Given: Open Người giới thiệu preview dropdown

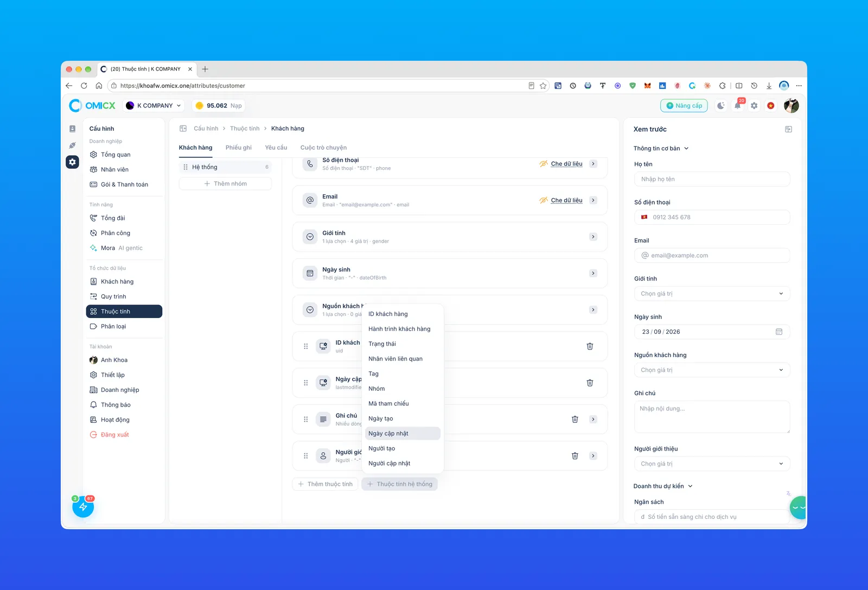Looking at the screenshot, I should (712, 464).
